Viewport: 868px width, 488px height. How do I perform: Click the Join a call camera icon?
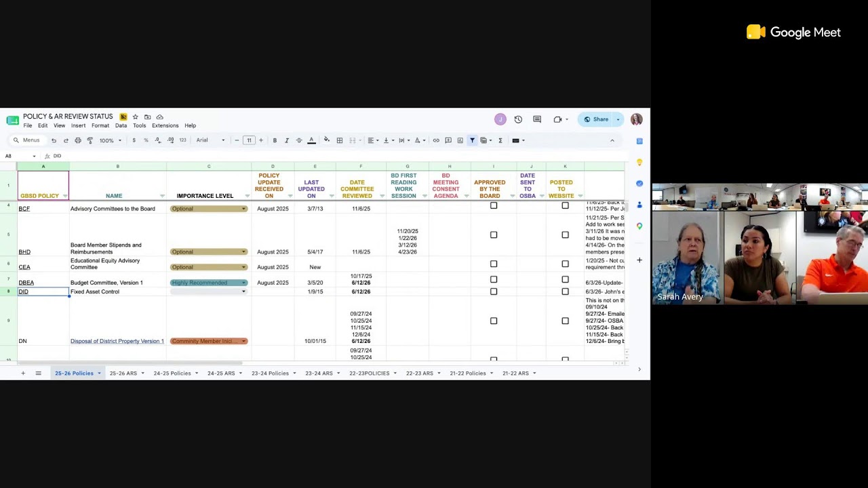[x=557, y=119]
